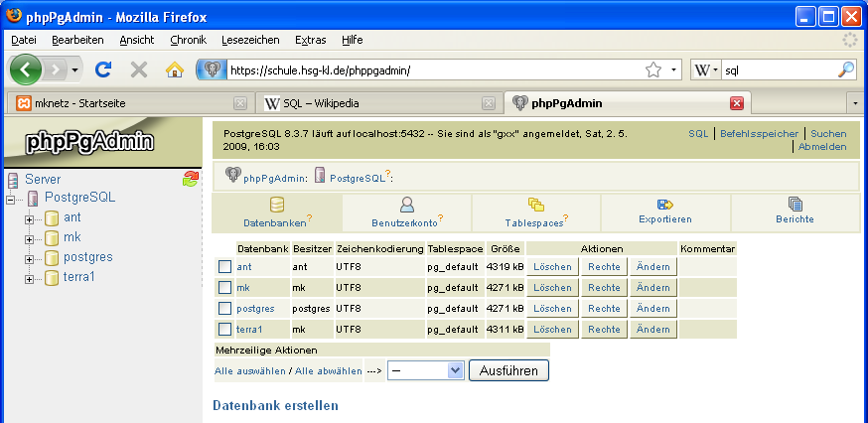The width and height of the screenshot is (868, 423).
Task: Click Löschen for database terra1
Action: [x=552, y=329]
